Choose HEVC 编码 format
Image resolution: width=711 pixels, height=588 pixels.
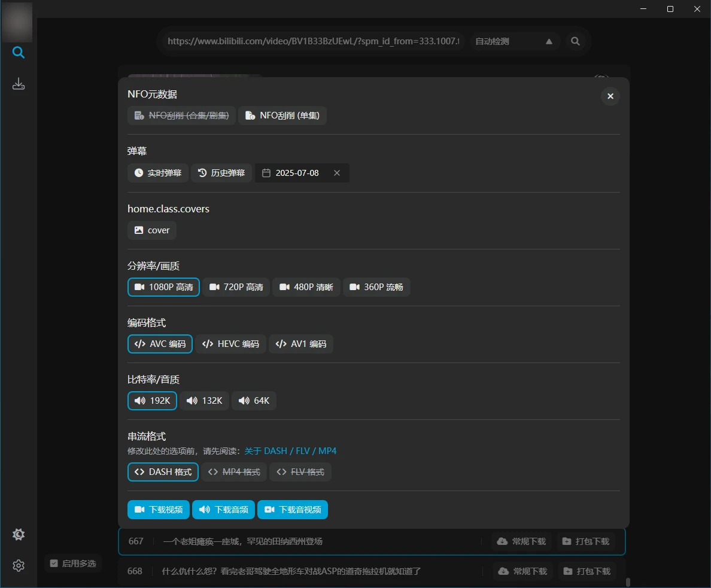[230, 344]
